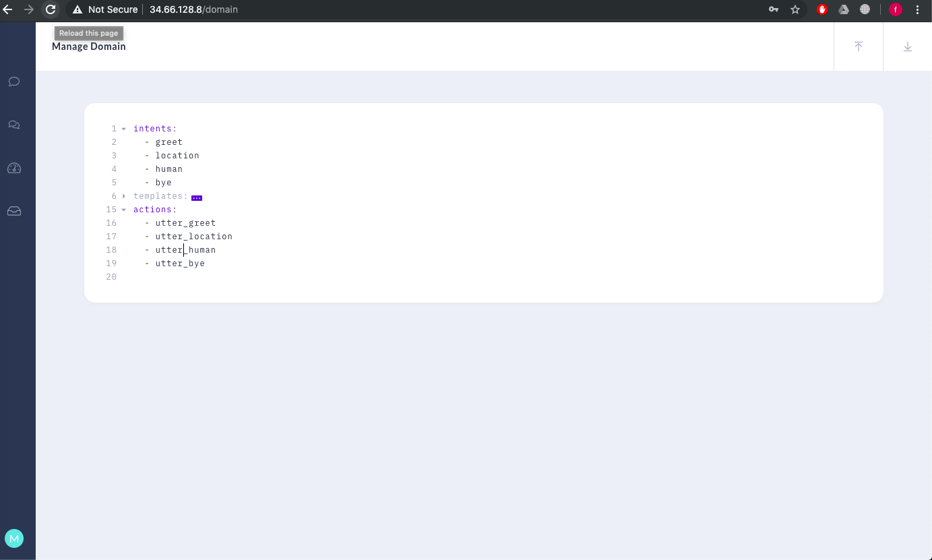Open the inbox tray sidebar icon

(13, 212)
